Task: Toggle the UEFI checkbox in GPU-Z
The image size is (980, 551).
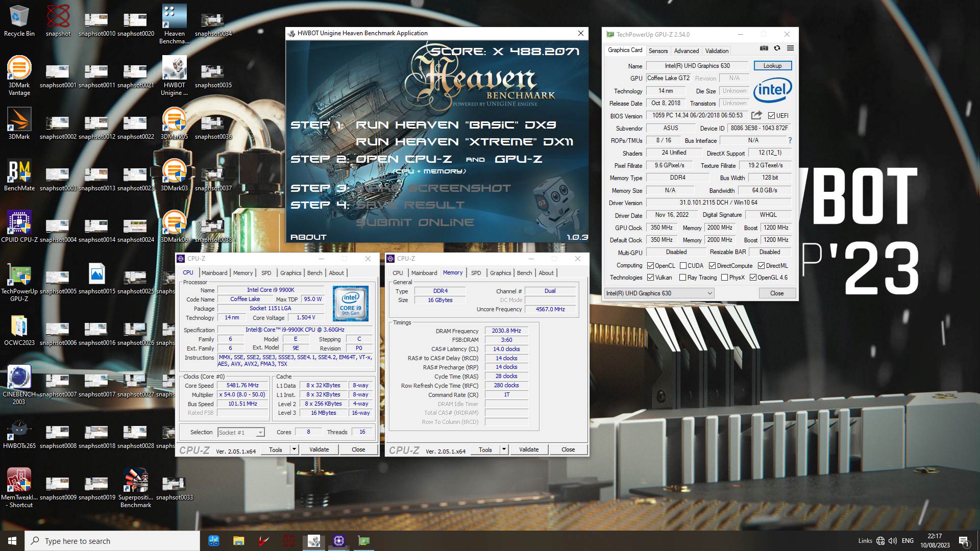Action: coord(771,116)
